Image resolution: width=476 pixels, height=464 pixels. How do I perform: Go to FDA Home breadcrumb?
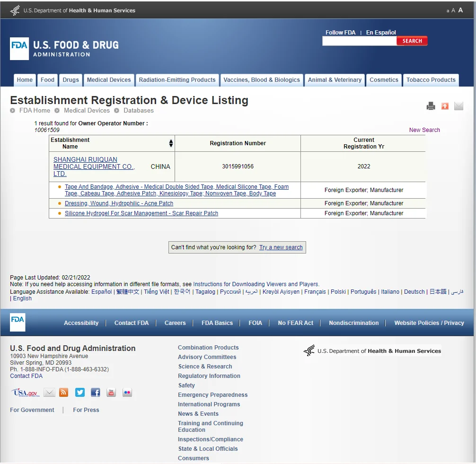pyautogui.click(x=35, y=111)
